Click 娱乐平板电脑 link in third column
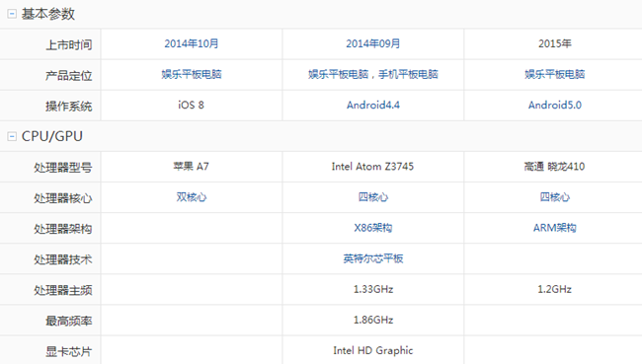642x364 pixels. 555,74
